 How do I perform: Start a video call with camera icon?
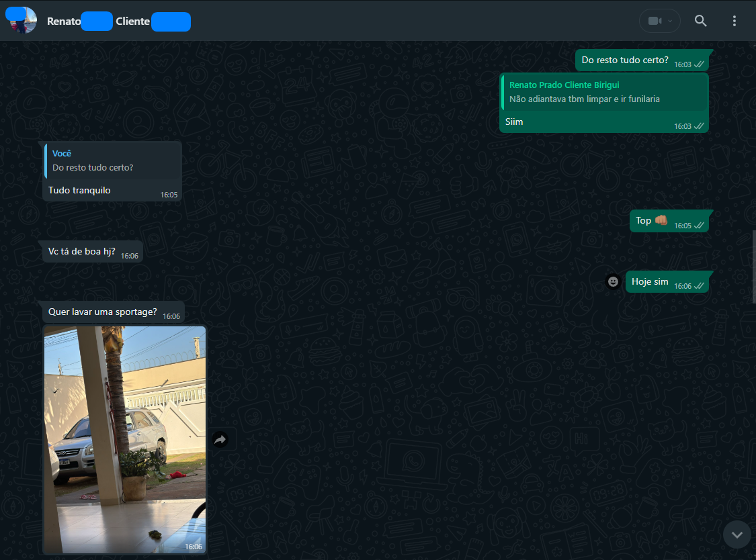654,21
